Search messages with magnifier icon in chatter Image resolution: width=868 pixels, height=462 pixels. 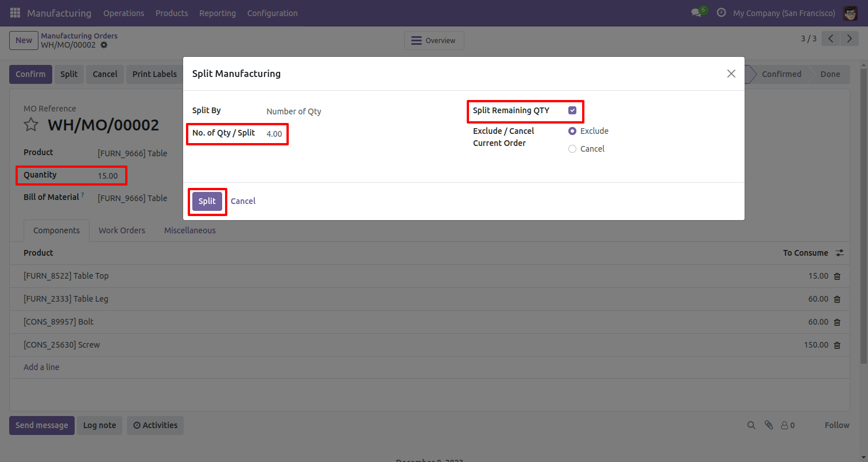click(x=751, y=425)
